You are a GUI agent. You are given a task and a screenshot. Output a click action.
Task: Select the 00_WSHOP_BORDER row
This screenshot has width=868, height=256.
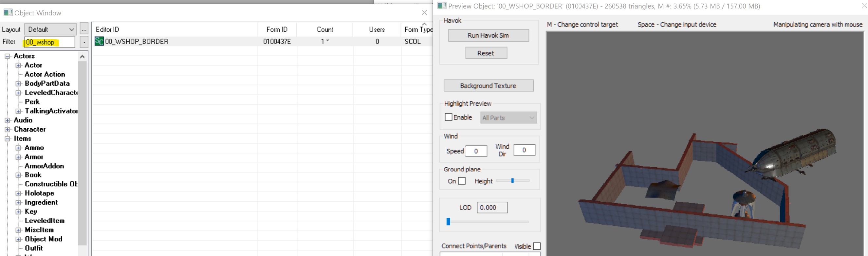tap(263, 42)
